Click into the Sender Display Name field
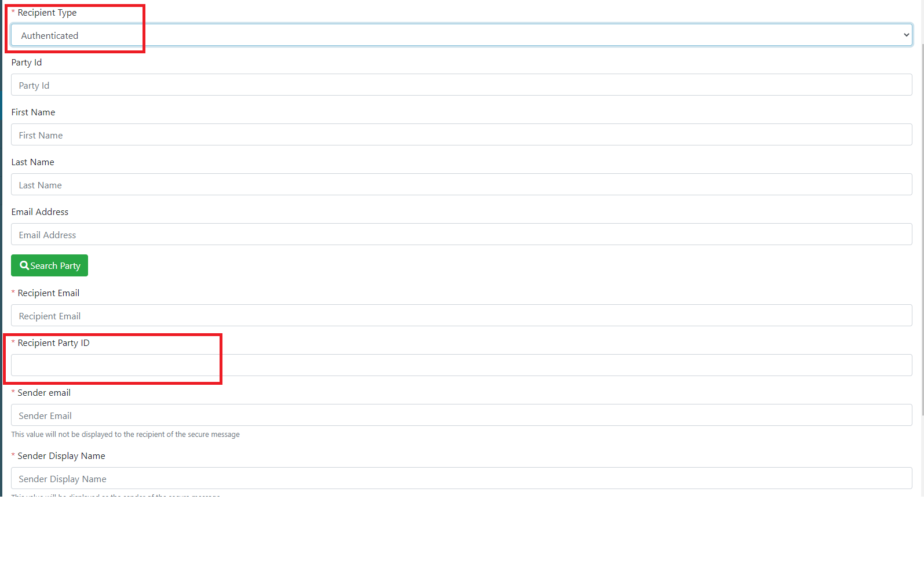The height and width of the screenshot is (565, 924). (x=461, y=478)
